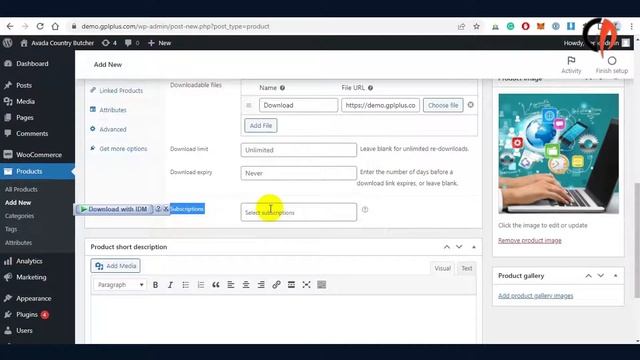
Task: Open the updates counter in admin bar
Action: click(109, 43)
